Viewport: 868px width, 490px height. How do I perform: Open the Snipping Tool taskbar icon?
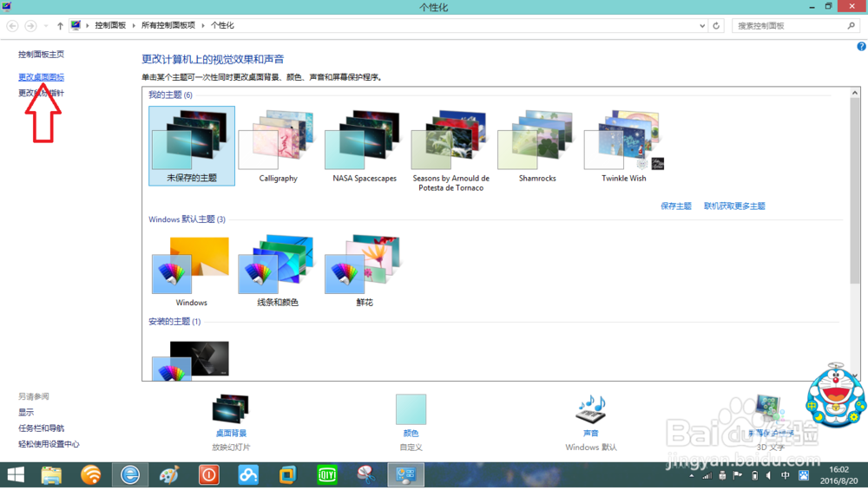click(366, 475)
